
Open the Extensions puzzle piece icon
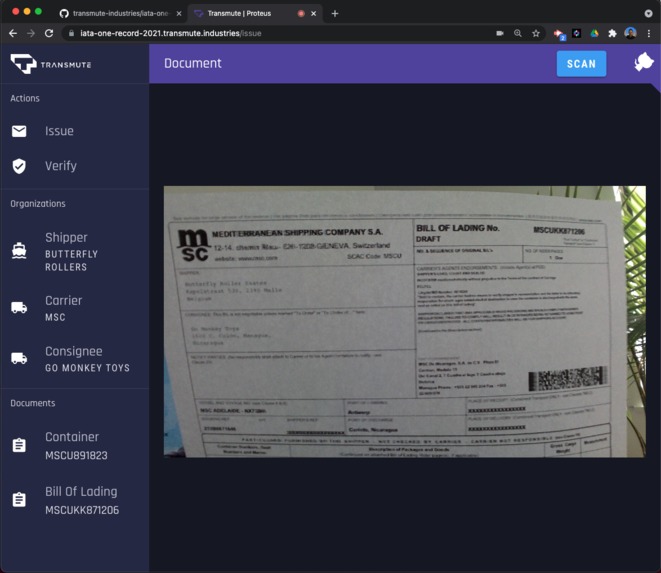tap(612, 33)
